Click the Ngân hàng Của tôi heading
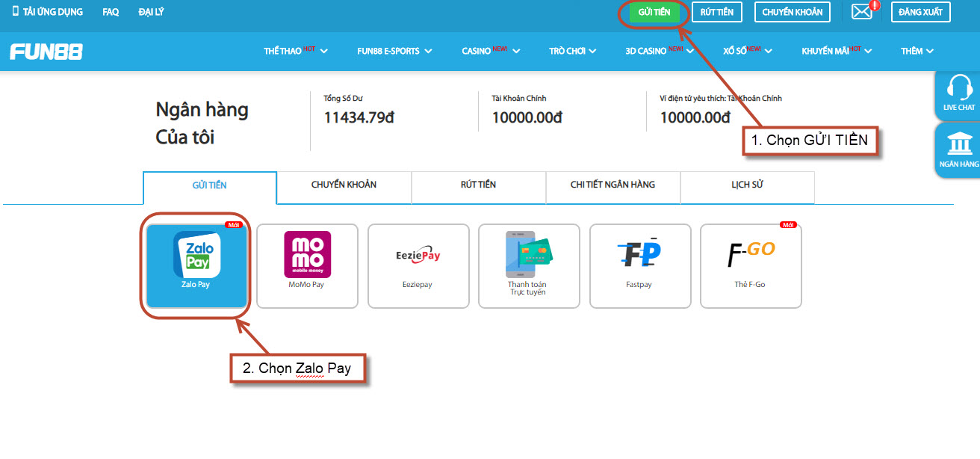This screenshot has height=459, width=980. pos(202,123)
